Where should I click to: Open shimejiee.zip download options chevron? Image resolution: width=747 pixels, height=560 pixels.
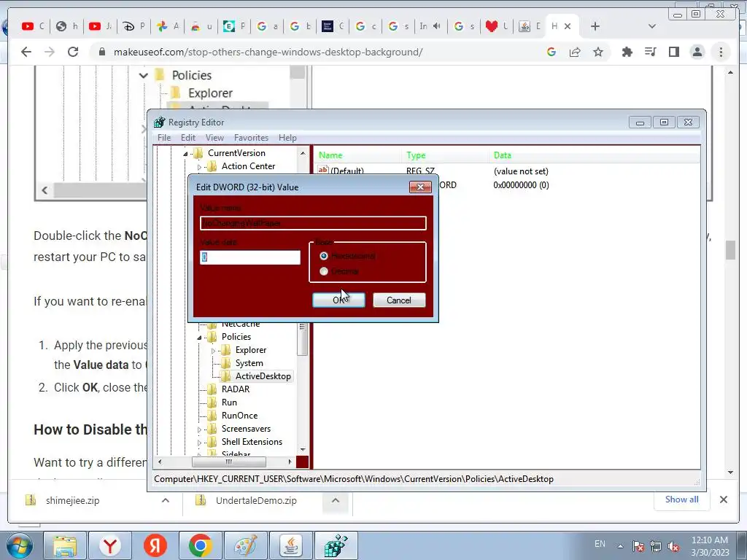(166, 500)
